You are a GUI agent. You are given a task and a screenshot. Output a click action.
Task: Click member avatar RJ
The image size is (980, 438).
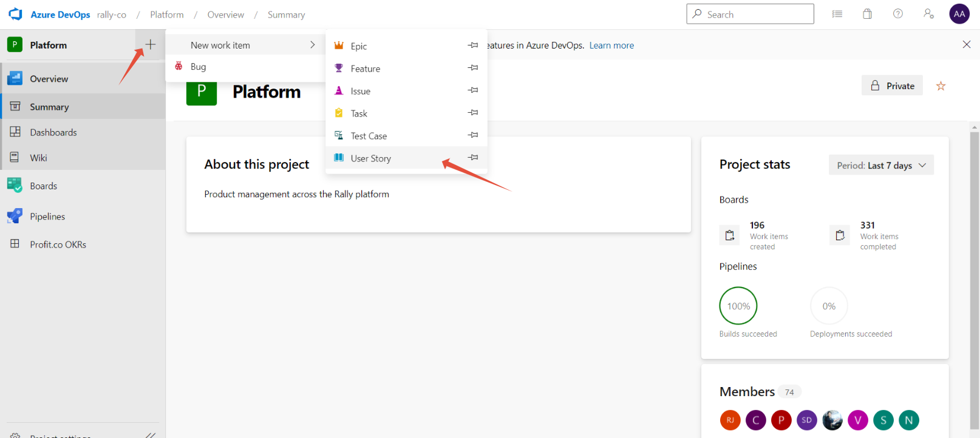coord(730,420)
